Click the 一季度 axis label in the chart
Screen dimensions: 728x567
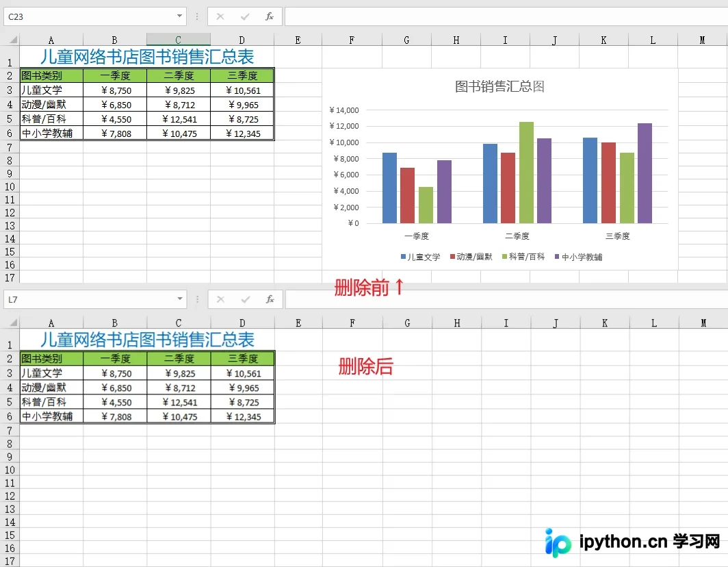tap(417, 236)
